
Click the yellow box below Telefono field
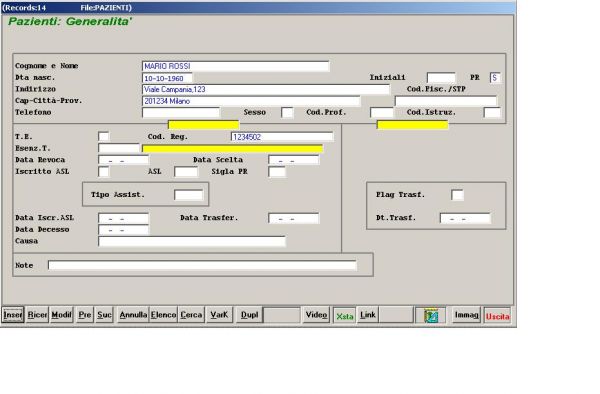tap(204, 125)
